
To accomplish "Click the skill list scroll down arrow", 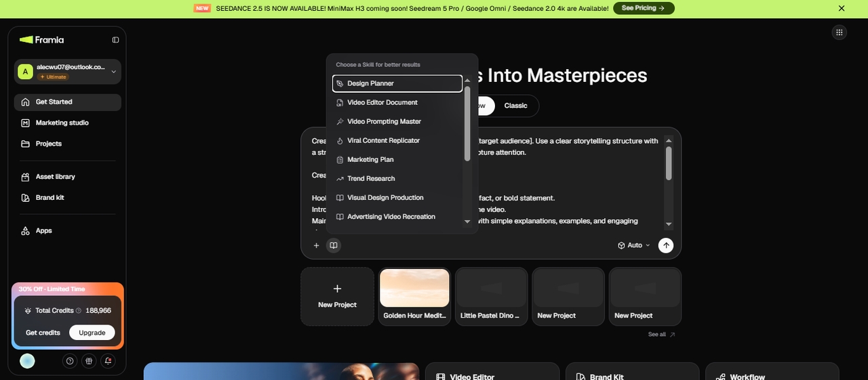I will 467,221.
